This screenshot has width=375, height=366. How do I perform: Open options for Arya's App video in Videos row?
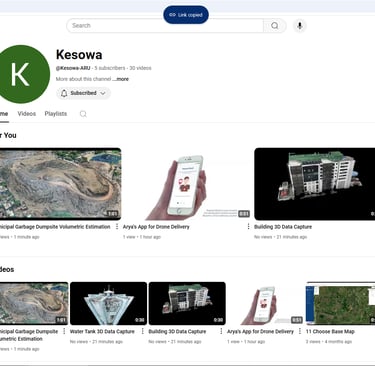coord(300,331)
